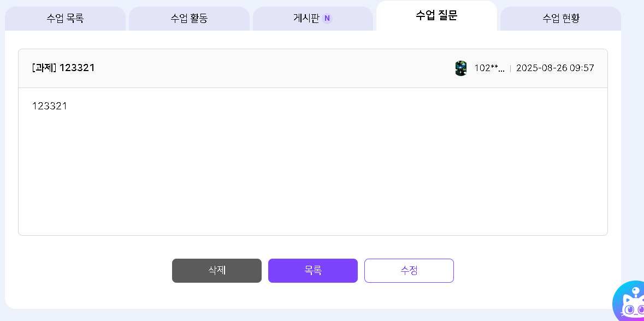Click the empty area of post body

(312, 175)
